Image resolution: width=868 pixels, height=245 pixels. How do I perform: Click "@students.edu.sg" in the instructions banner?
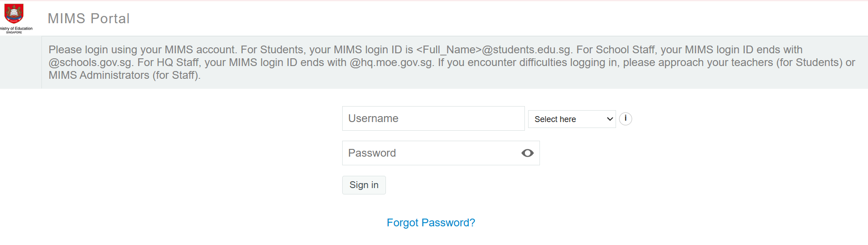526,50
